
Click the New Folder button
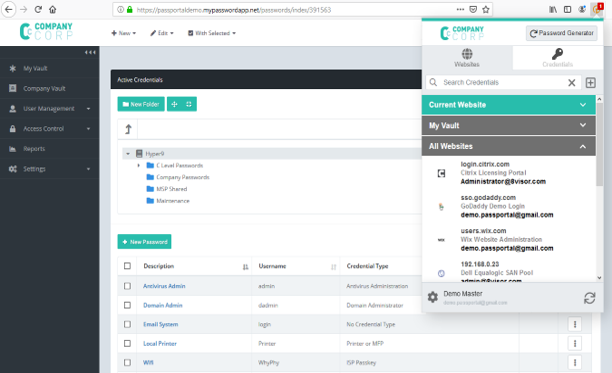coord(141,104)
